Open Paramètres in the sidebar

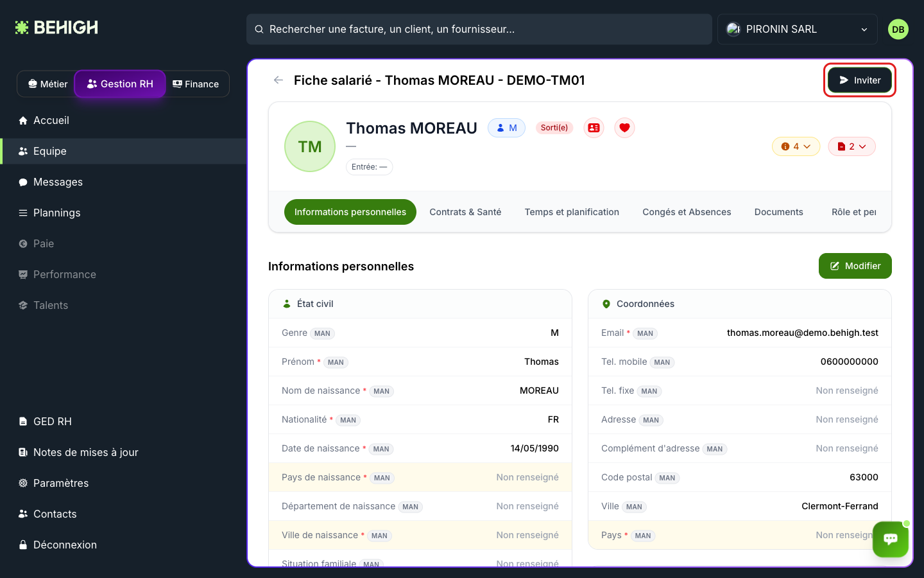point(123,483)
